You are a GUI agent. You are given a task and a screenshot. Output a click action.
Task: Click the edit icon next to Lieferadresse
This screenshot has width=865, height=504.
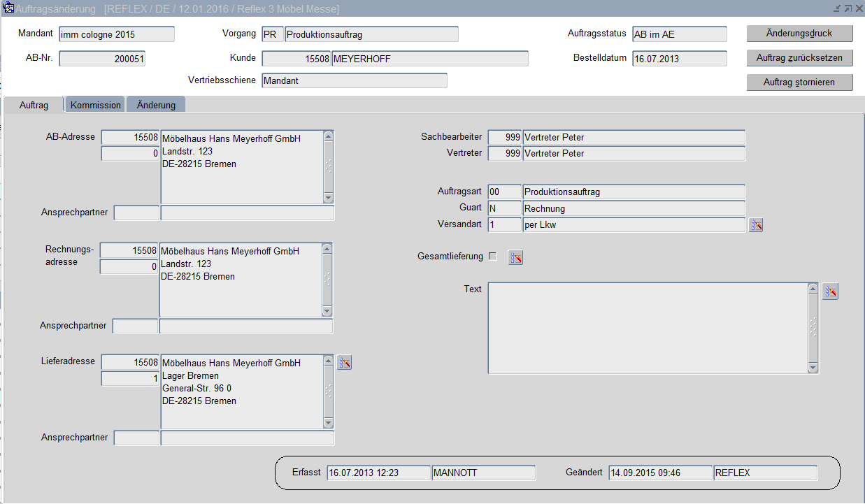(344, 362)
